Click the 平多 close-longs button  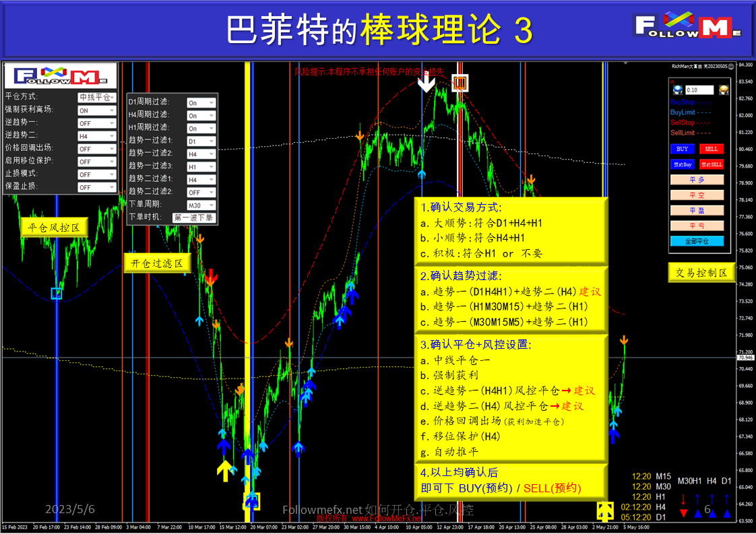click(697, 180)
